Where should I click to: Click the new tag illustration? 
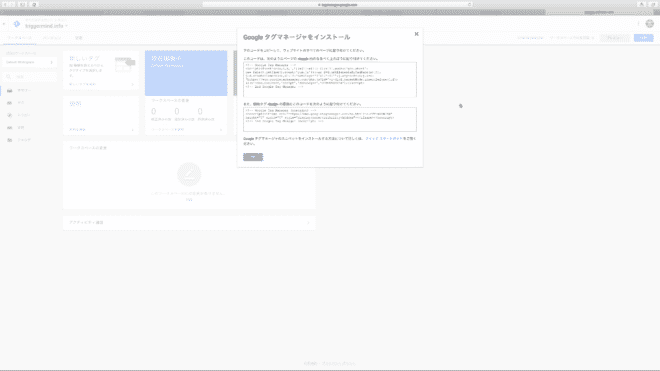pos(125,64)
